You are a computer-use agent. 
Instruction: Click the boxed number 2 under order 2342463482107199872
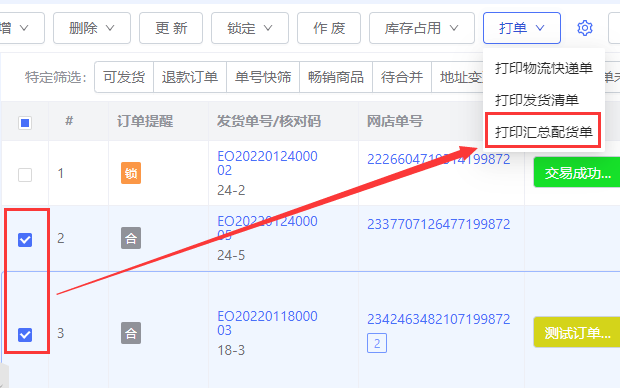[377, 343]
